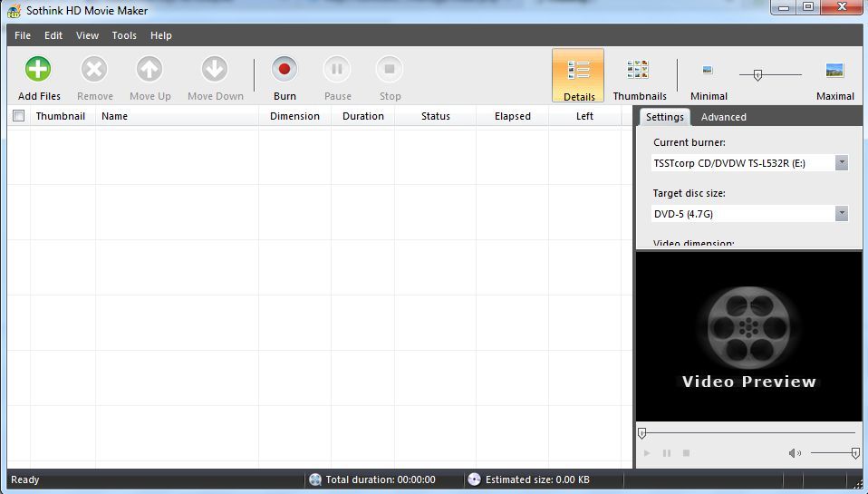868x494 pixels.
Task: Click the Duration column header
Action: point(362,116)
